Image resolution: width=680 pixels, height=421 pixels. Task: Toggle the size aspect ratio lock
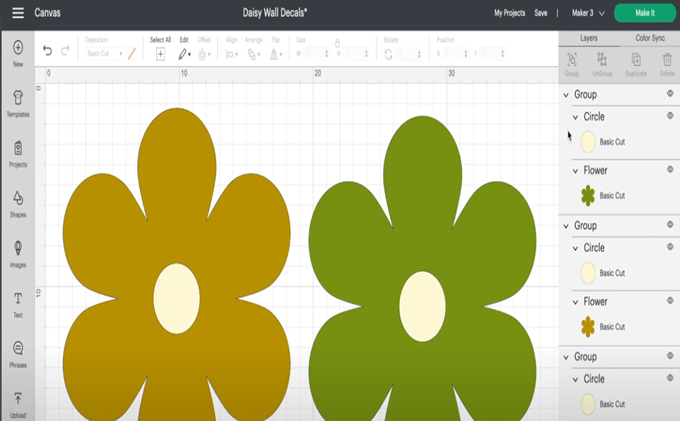(337, 42)
